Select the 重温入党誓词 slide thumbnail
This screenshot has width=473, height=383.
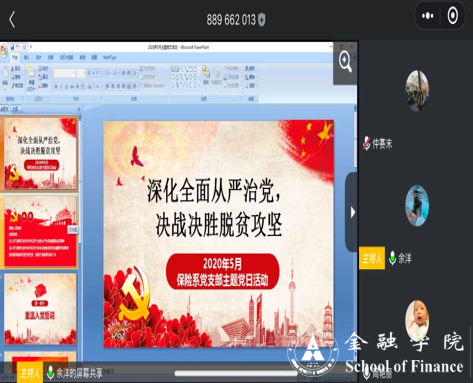40,309
